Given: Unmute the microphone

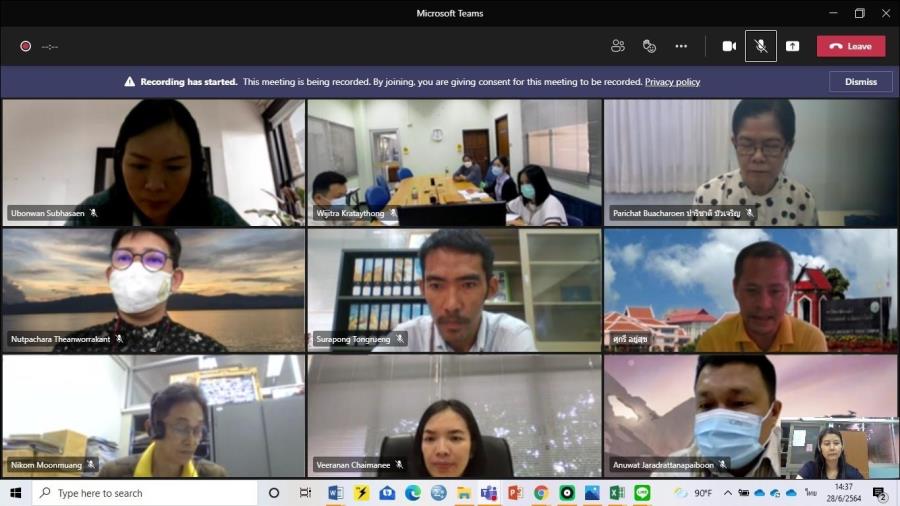Looking at the screenshot, I should [x=761, y=46].
